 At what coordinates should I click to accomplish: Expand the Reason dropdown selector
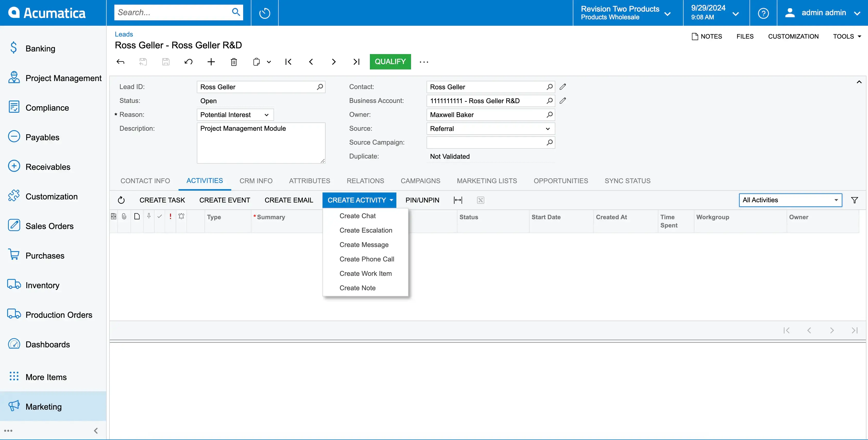click(x=267, y=115)
